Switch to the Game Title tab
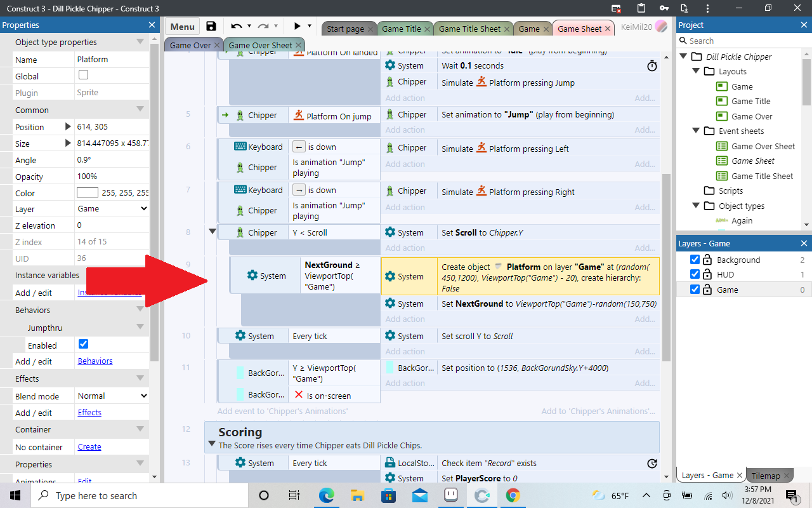The height and width of the screenshot is (508, 812). pos(401,29)
